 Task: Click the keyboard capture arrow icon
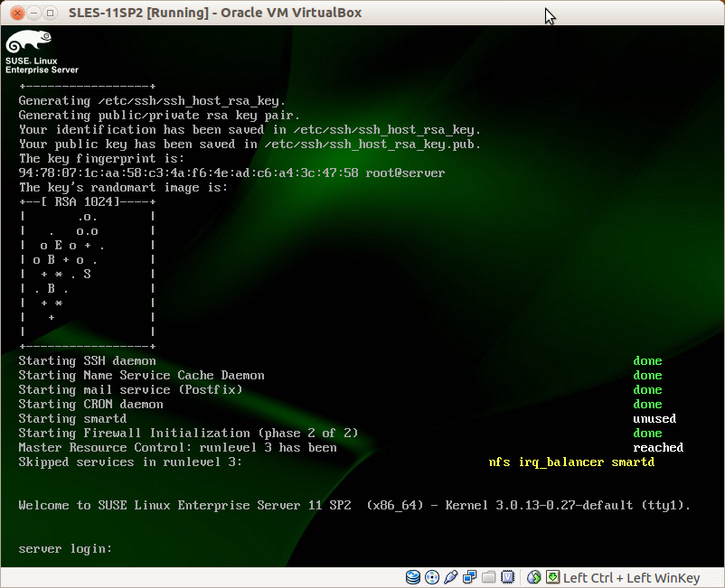point(552,577)
